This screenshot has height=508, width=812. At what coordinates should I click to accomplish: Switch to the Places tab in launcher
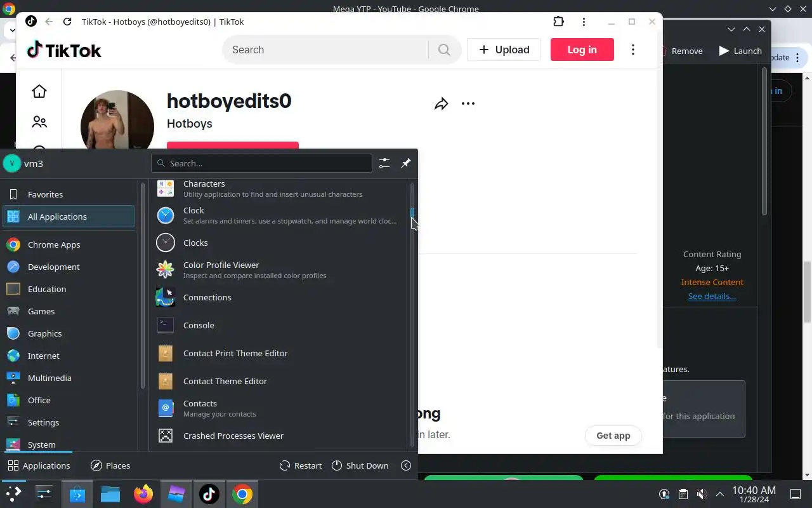click(x=110, y=465)
